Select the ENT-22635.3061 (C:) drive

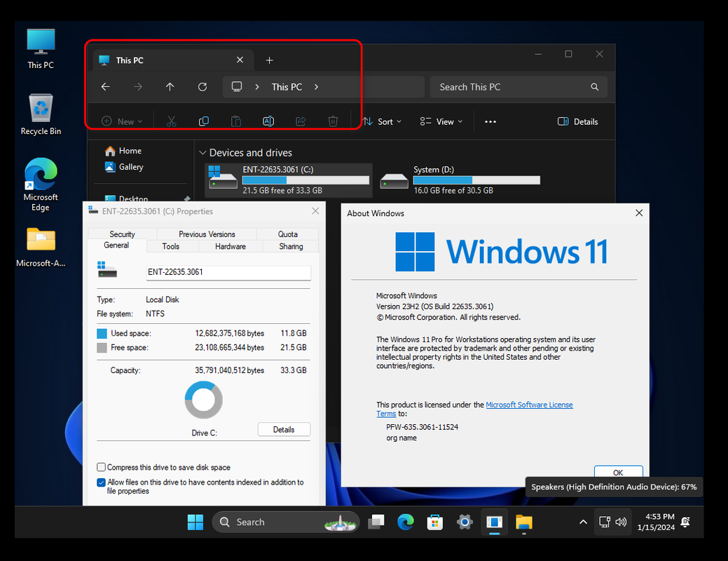point(288,180)
